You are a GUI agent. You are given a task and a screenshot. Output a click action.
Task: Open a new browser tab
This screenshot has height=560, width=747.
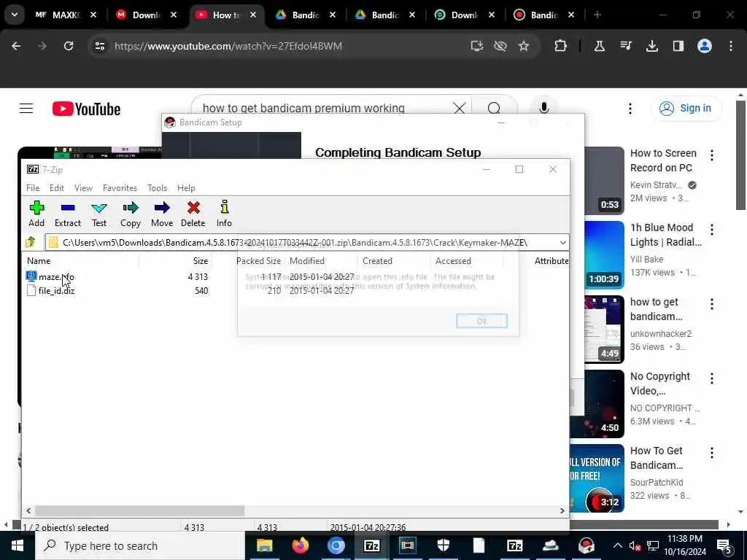597,15
